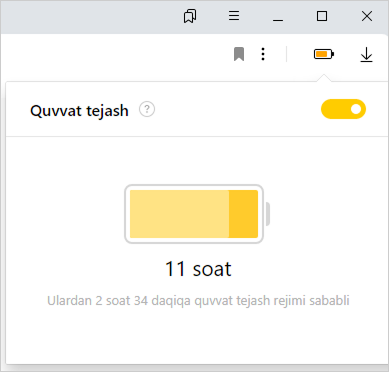
Task: Click the empty title bar area
Action: pos(87,17)
